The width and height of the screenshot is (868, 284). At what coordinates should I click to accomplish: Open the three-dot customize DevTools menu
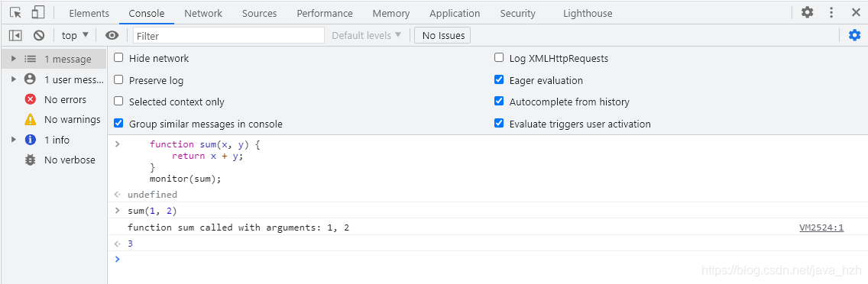click(831, 12)
